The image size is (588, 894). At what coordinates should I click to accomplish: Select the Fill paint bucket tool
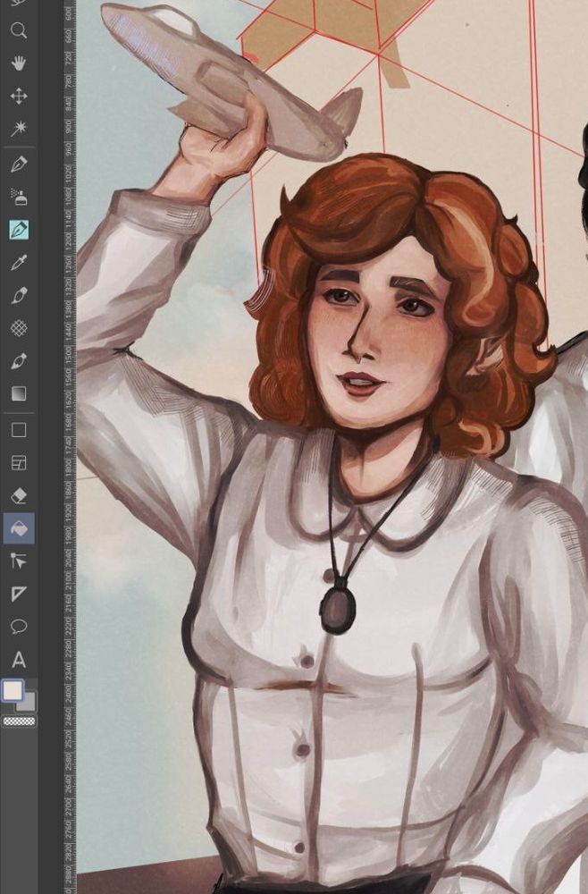pyautogui.click(x=19, y=528)
